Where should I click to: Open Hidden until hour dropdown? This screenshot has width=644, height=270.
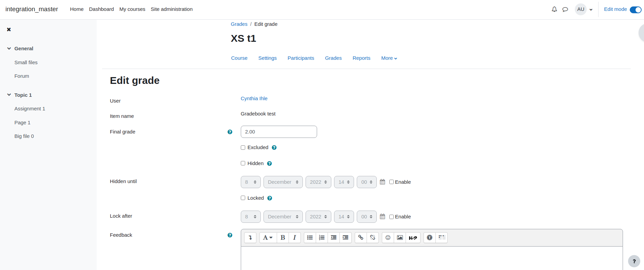(x=344, y=182)
